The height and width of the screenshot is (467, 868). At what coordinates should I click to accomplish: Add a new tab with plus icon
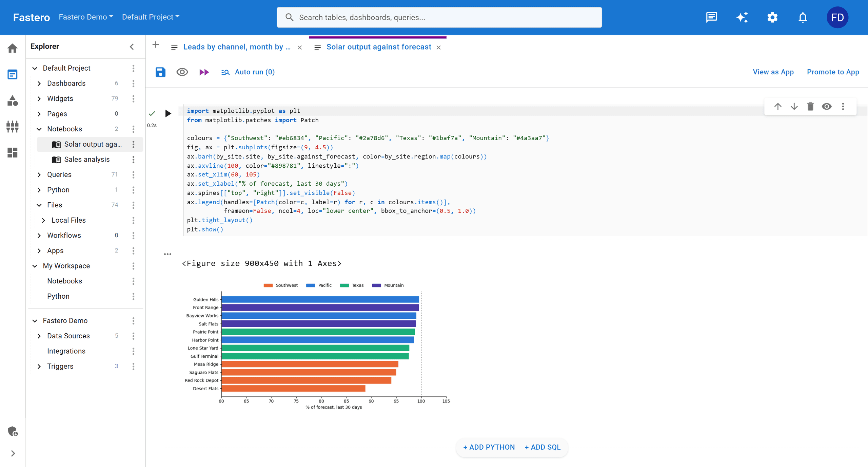156,44
